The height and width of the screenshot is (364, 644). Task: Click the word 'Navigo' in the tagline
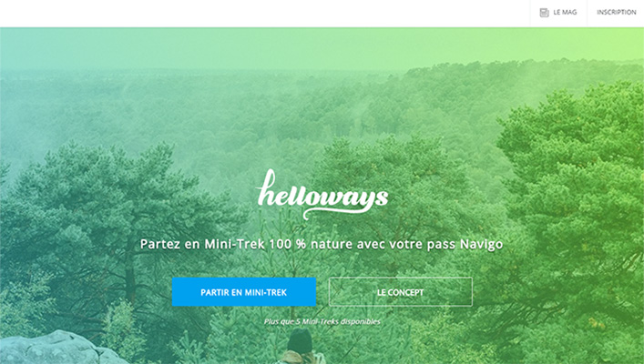481,245
